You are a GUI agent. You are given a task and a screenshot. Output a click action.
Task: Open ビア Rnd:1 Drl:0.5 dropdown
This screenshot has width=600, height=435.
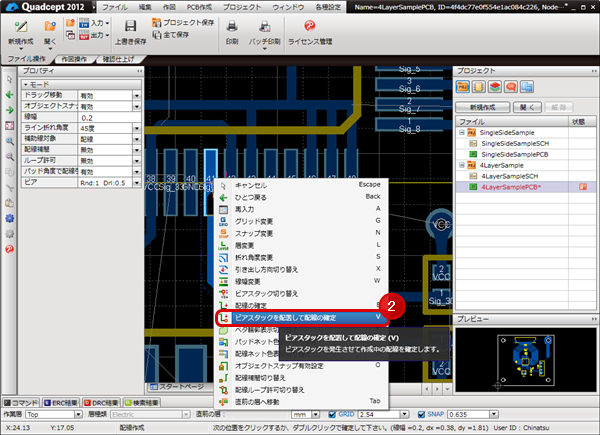(137, 183)
